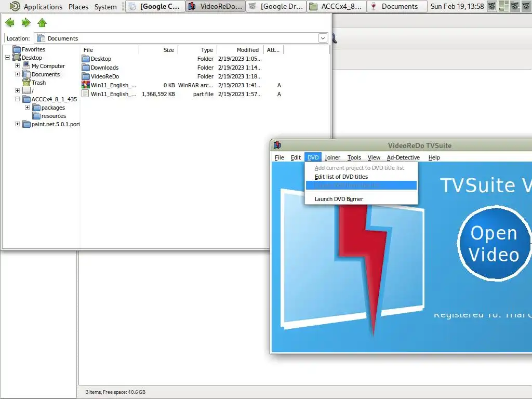Click the My Computer icon in tree
This screenshot has height=399, width=532.
click(26, 66)
